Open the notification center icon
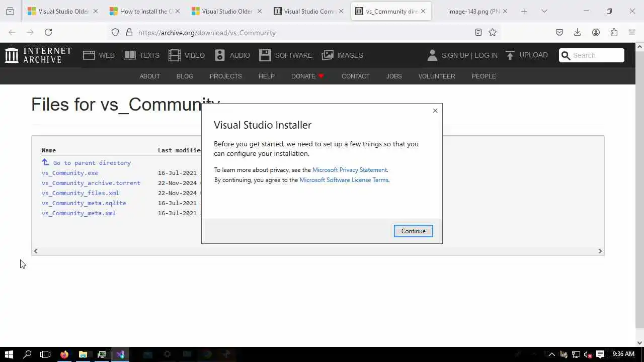644x362 pixels. pos(600,354)
